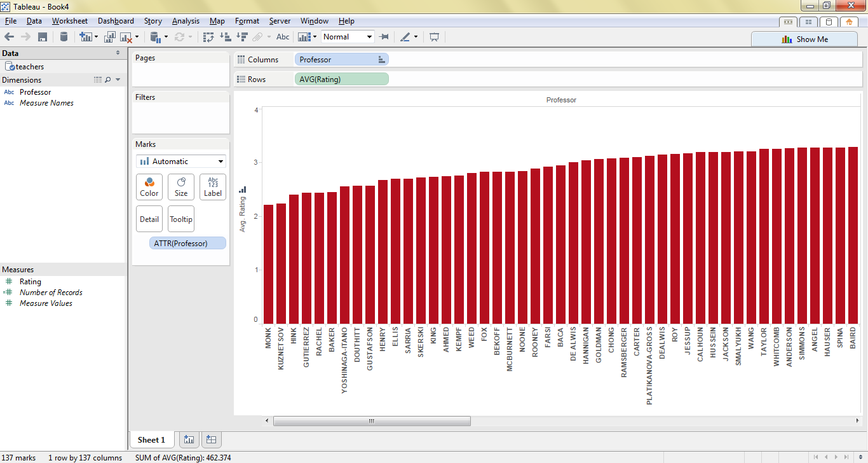Image resolution: width=868 pixels, height=463 pixels.
Task: Click the Highlight pen icon
Action: pos(405,37)
